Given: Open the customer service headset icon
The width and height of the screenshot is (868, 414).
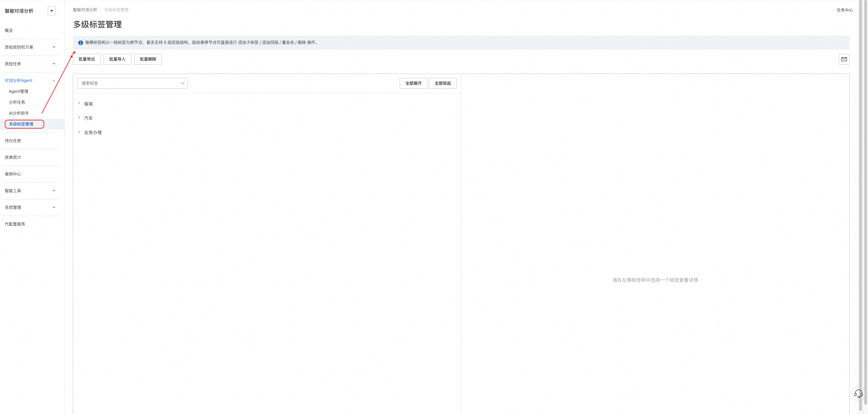Looking at the screenshot, I should pyautogui.click(x=858, y=394).
